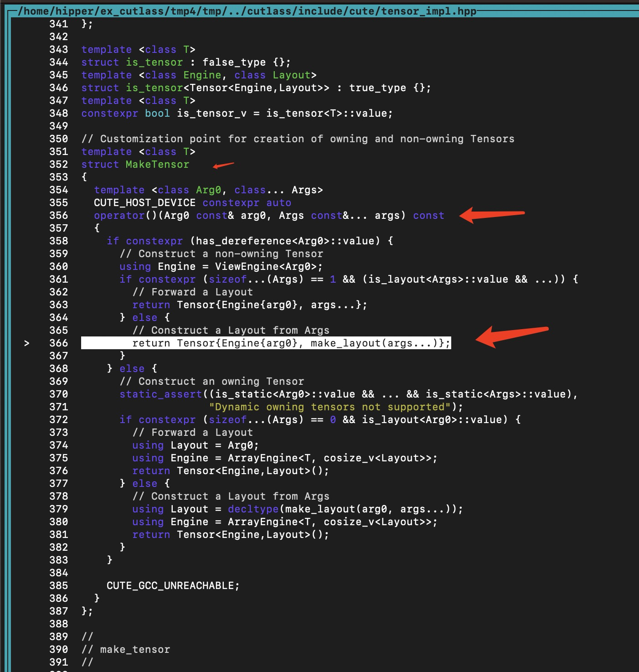
Task: Click the 'struct MakeTensor' declaration
Action: coord(135,165)
